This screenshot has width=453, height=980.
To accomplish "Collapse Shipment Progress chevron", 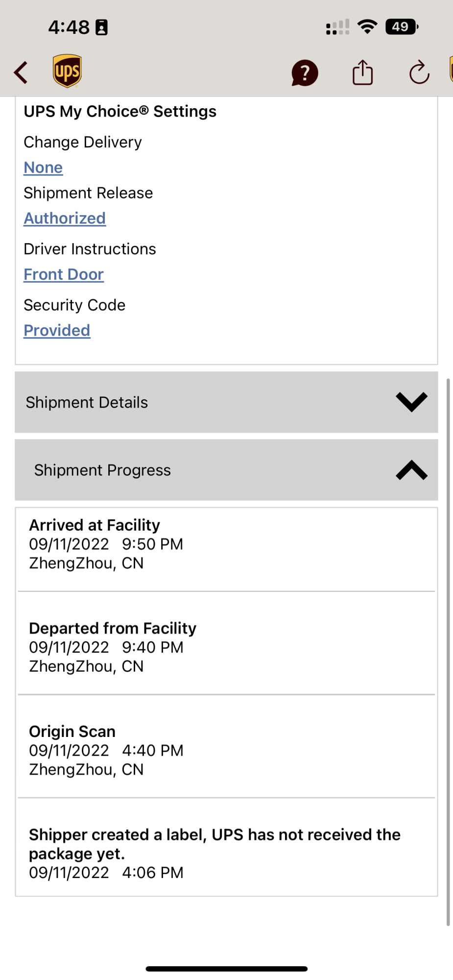I will 411,470.
